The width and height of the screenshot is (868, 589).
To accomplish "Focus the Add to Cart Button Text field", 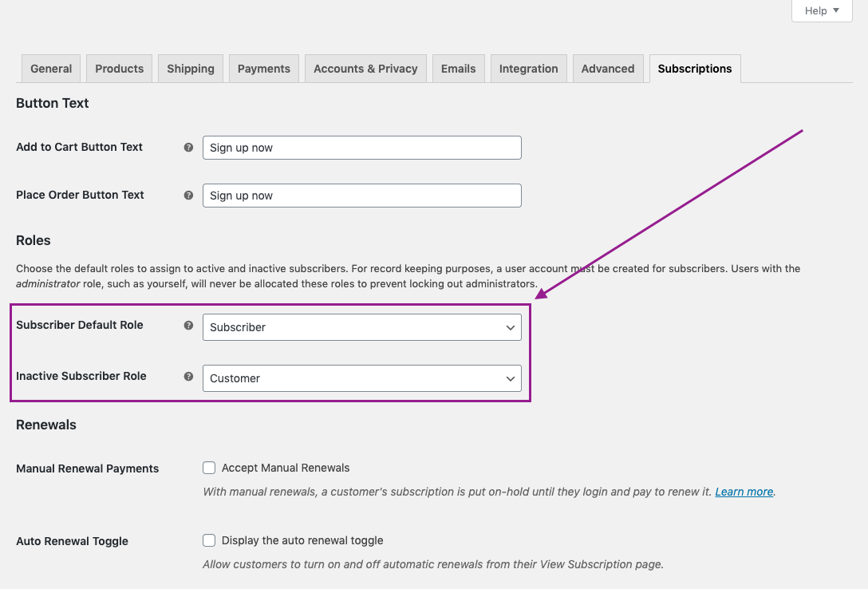I will [362, 148].
